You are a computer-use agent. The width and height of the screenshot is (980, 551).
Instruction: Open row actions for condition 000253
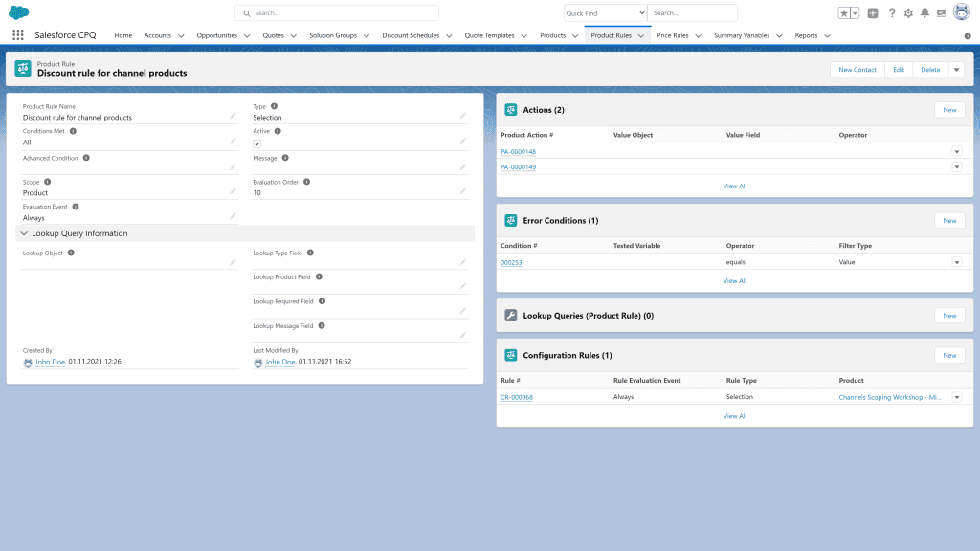coord(957,262)
